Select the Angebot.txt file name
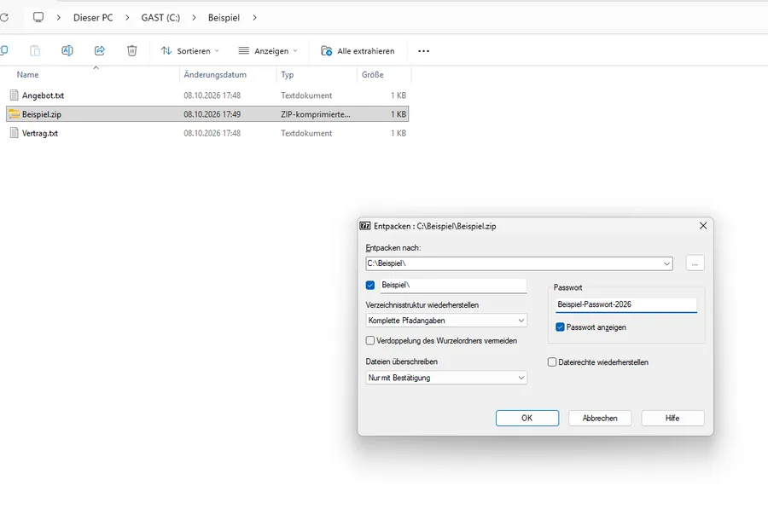The height and width of the screenshot is (532, 768). tap(44, 95)
